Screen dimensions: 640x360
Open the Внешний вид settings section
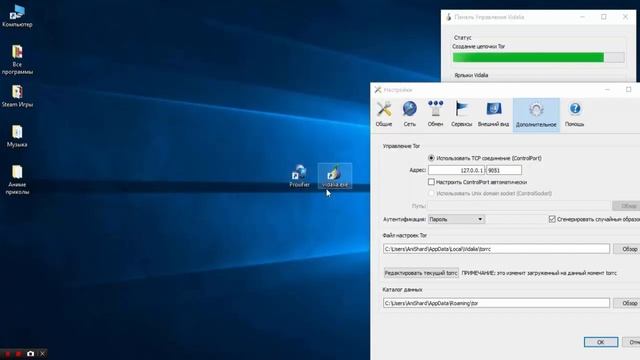click(493, 114)
